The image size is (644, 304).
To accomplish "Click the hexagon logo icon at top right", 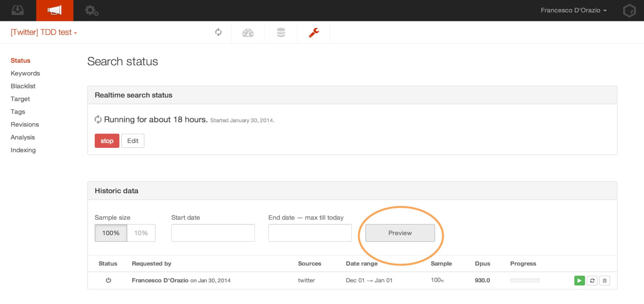I will (x=629, y=11).
